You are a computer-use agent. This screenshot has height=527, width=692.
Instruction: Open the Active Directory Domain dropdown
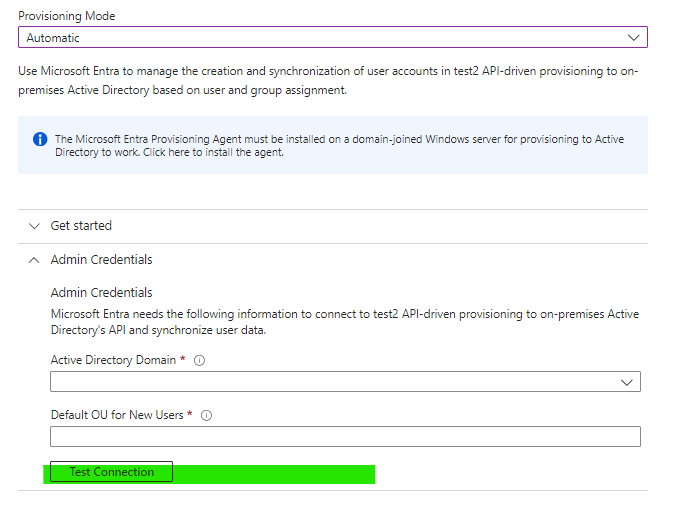(345, 382)
